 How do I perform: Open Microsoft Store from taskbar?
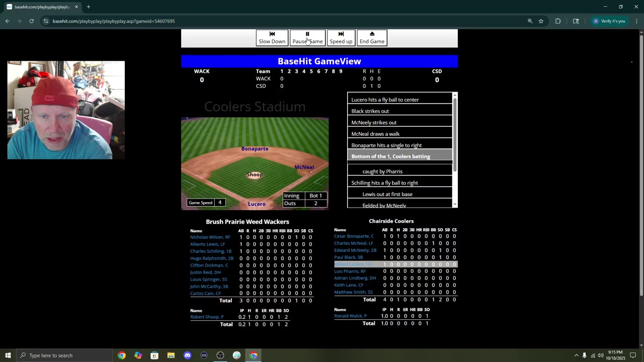pyautogui.click(x=154, y=355)
